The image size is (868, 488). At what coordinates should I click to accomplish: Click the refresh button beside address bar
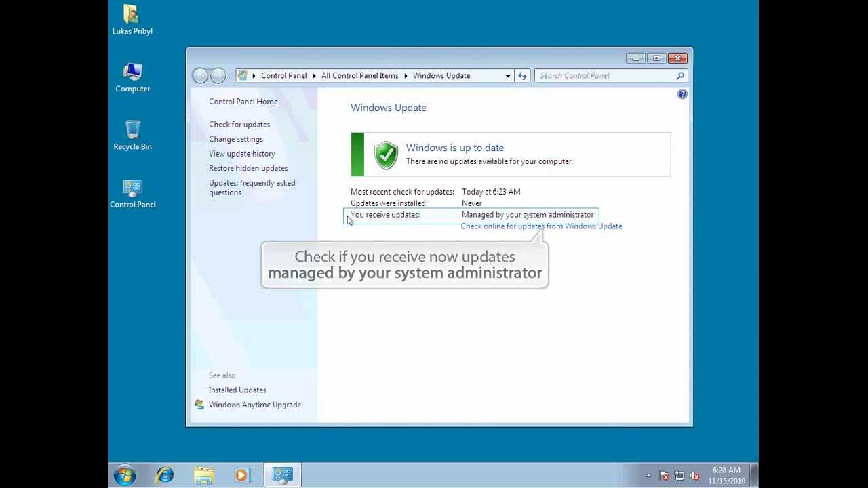(x=522, y=75)
